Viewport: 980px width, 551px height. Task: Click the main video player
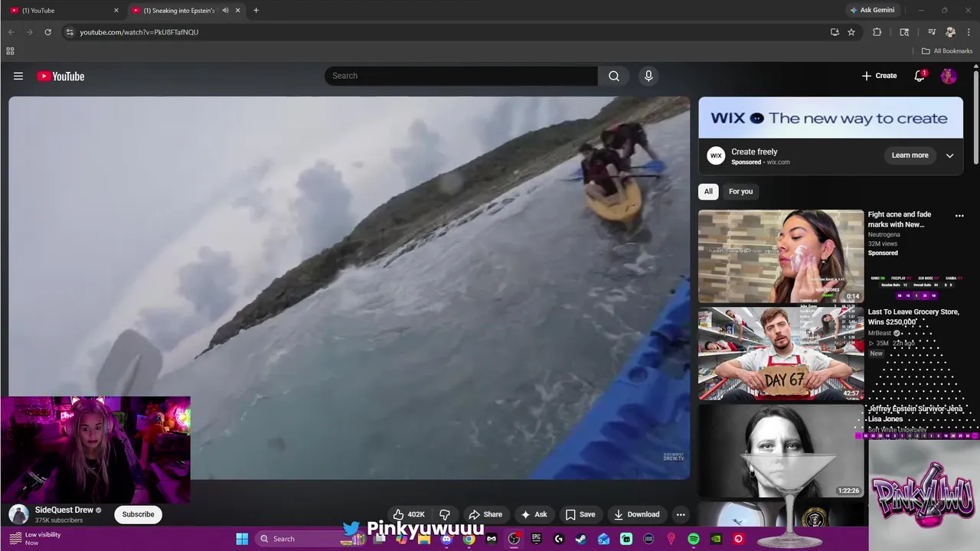tap(349, 288)
